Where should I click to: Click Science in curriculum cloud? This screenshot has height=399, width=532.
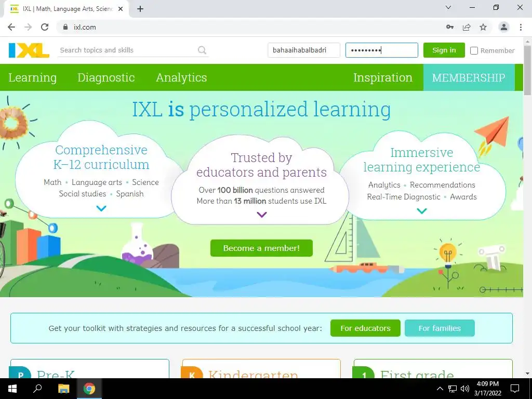point(145,182)
